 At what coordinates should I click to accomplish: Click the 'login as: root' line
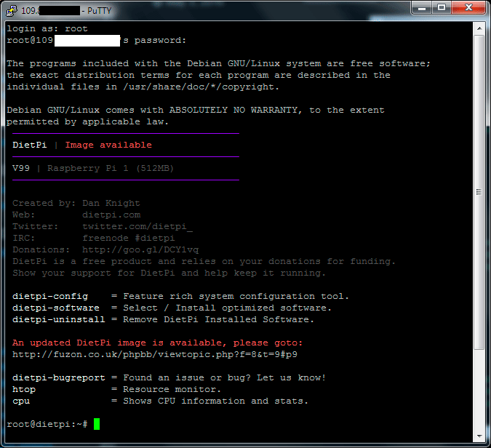(x=47, y=29)
